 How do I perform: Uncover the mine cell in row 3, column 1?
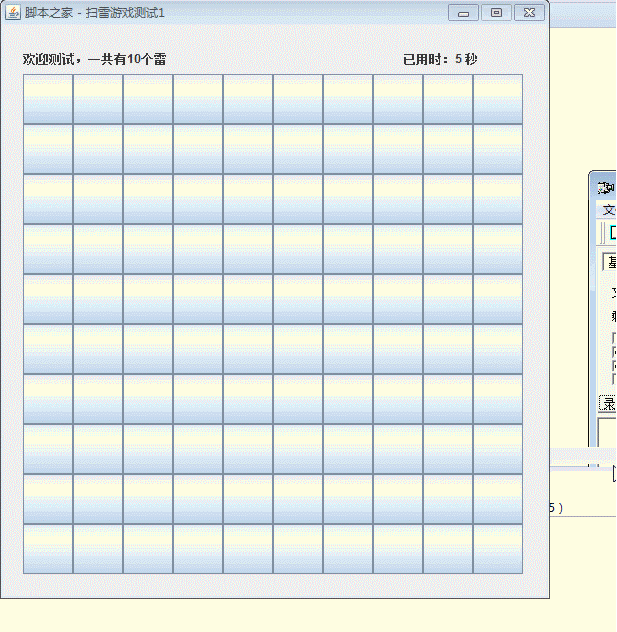coord(48,199)
